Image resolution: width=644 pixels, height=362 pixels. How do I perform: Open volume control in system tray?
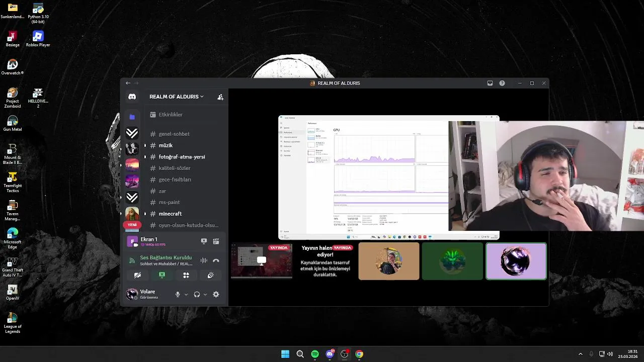610,354
